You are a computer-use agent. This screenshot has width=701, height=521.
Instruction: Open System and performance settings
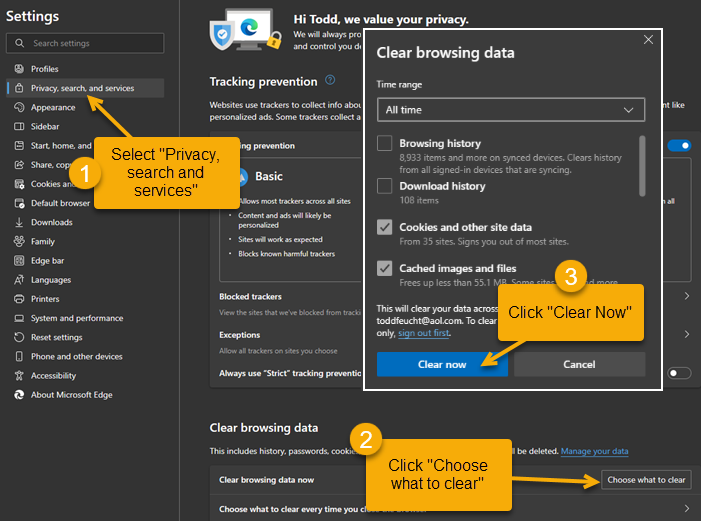click(x=85, y=318)
